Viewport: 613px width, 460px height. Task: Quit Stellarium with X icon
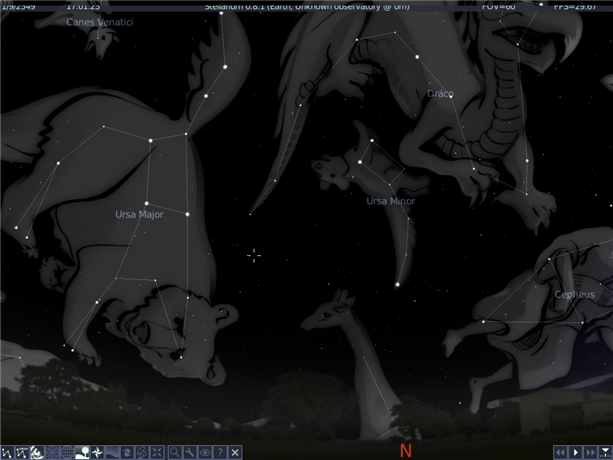coord(235,453)
